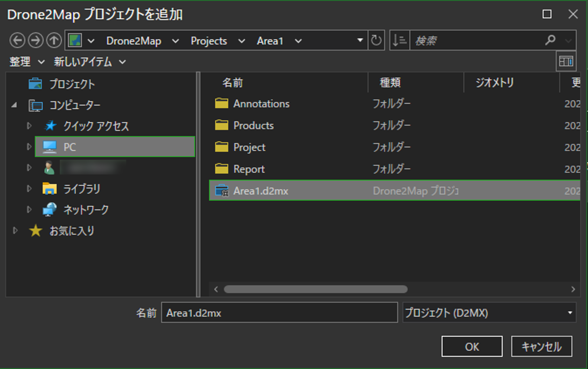588x369 pixels.
Task: Refresh the folder contents
Action: pyautogui.click(x=376, y=40)
